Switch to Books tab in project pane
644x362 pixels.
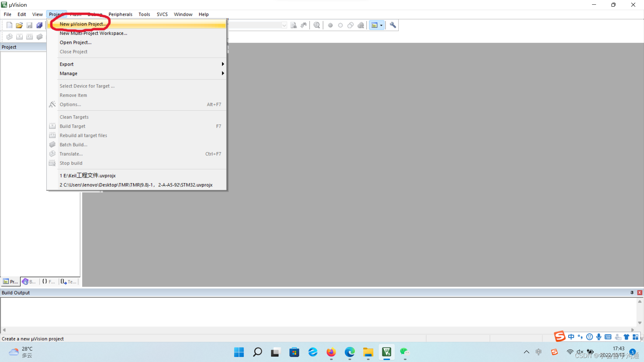pyautogui.click(x=29, y=282)
